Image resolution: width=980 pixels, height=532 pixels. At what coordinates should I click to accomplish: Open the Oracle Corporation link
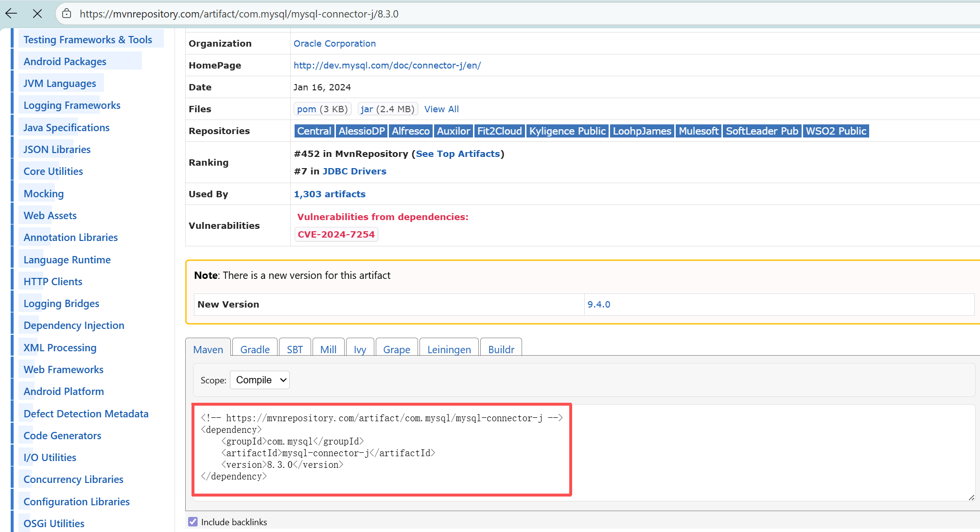pyautogui.click(x=334, y=43)
